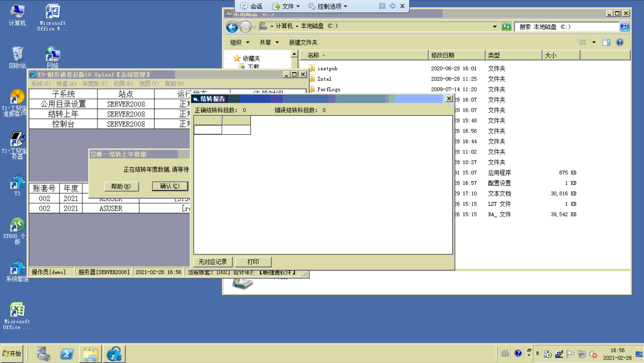644x363 pixels.
Task: Open the on-screen keyboard tray icon
Action: 505,354
